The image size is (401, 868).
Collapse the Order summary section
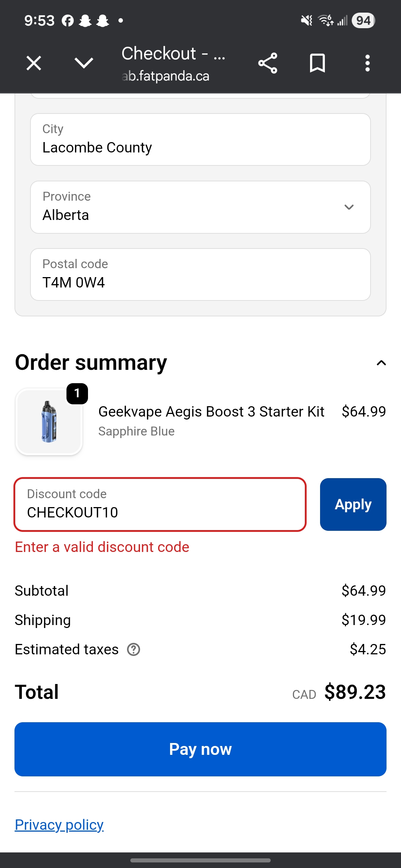pos(381,363)
